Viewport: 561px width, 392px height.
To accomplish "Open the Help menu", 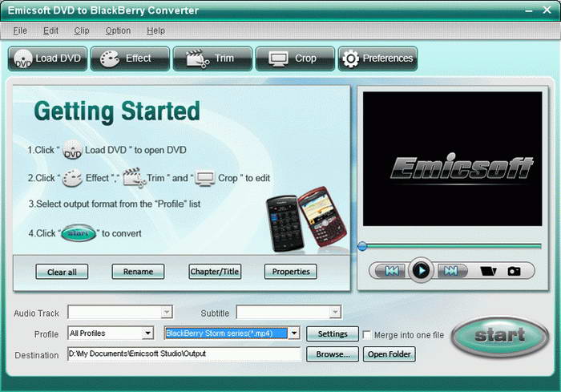I will 156,31.
